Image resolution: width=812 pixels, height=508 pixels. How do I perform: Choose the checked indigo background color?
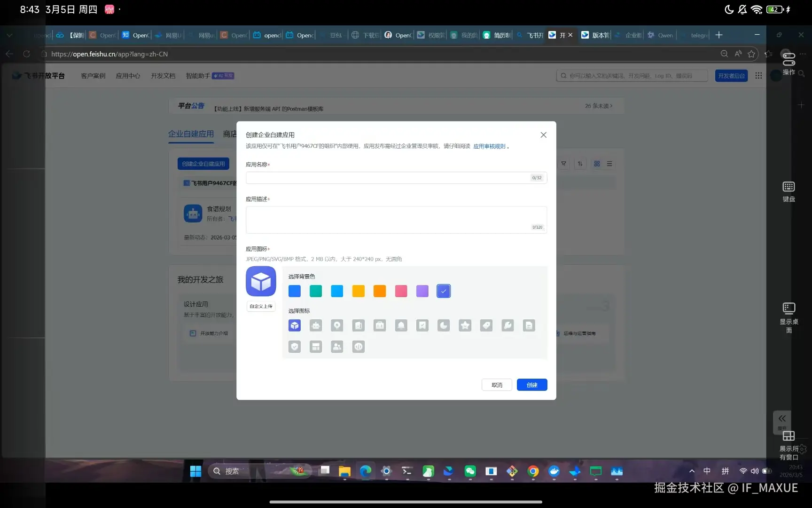[444, 291]
